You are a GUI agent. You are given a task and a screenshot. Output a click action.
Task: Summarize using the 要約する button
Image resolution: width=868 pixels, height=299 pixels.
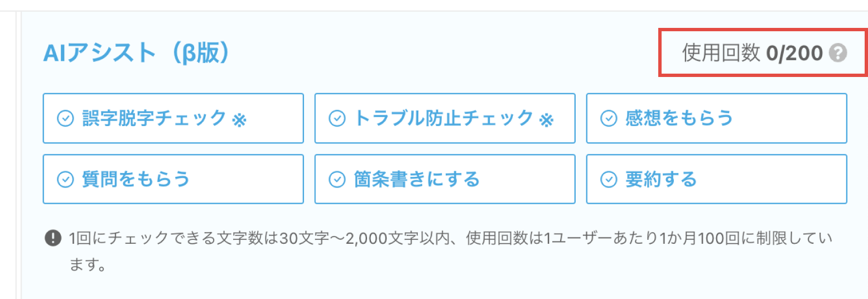[717, 179]
